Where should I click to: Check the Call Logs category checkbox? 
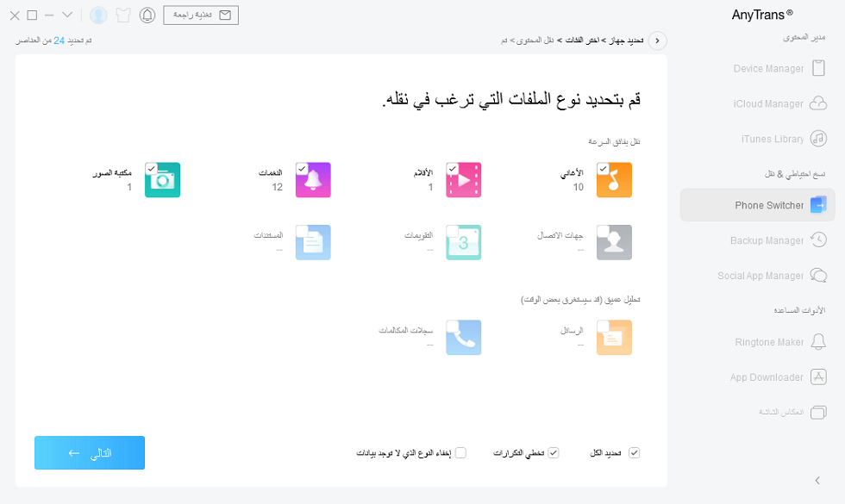coord(452,327)
